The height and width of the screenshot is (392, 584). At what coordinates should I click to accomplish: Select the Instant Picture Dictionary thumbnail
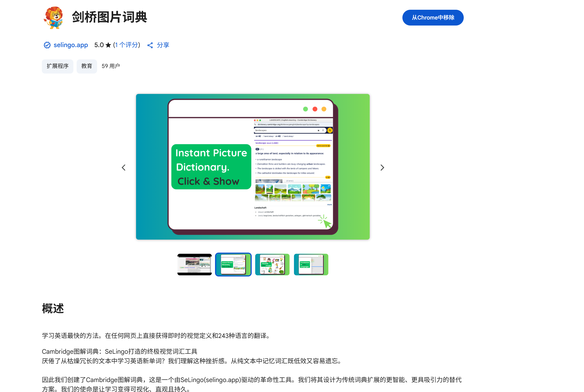coord(233,264)
